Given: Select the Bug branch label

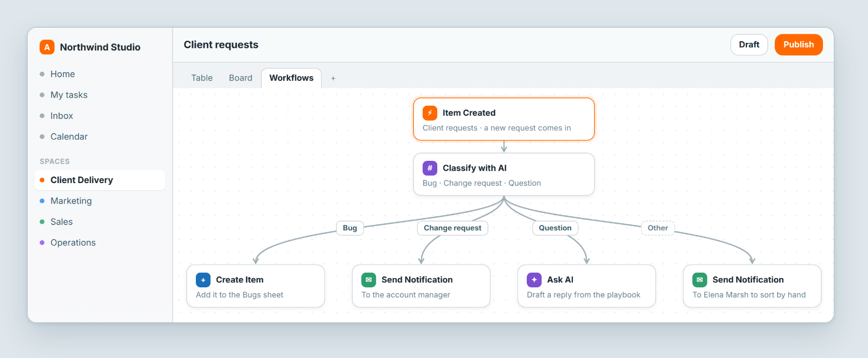Looking at the screenshot, I should tap(350, 228).
